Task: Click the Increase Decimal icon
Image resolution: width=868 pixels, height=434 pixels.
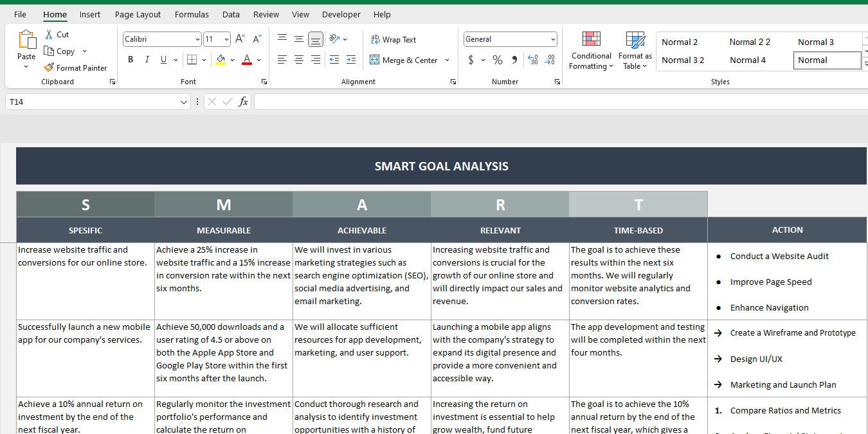Action: [x=533, y=60]
